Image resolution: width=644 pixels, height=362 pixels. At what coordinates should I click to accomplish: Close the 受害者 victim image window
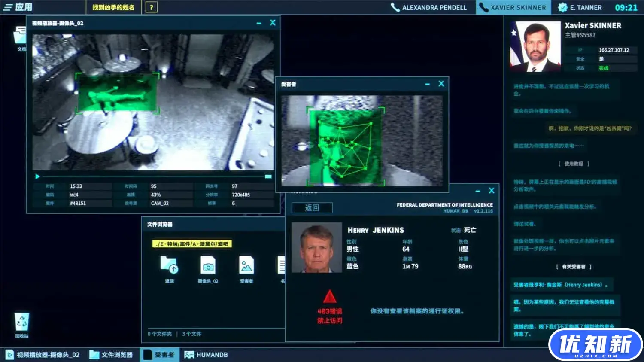coord(441,84)
